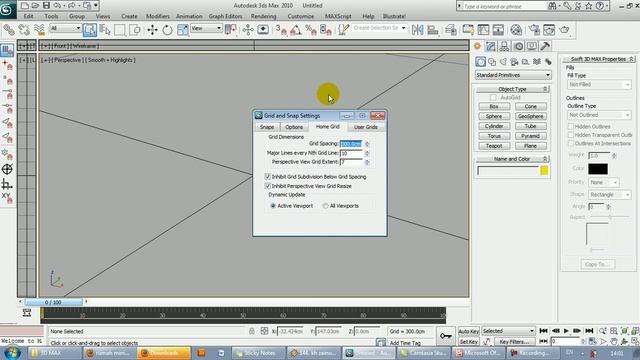Viewport: 640px width, 360px height.
Task: Toggle Inhibit Perspective View Grid Resize
Action: (268, 186)
